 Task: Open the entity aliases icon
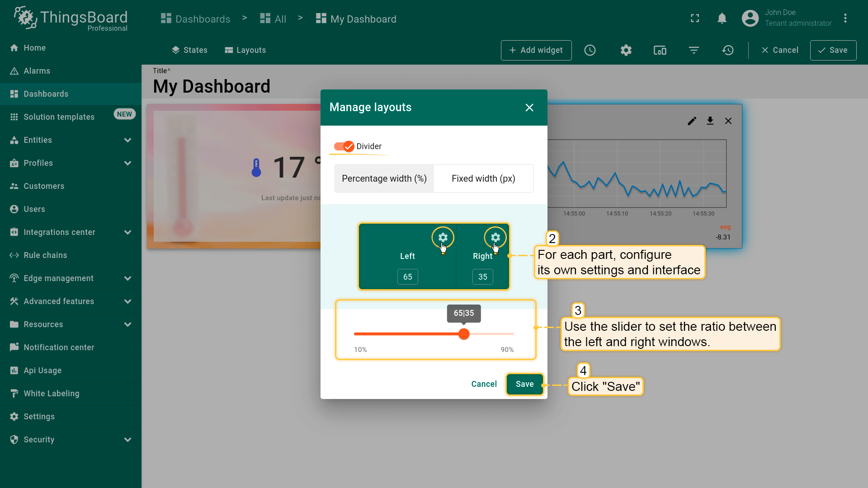click(660, 50)
